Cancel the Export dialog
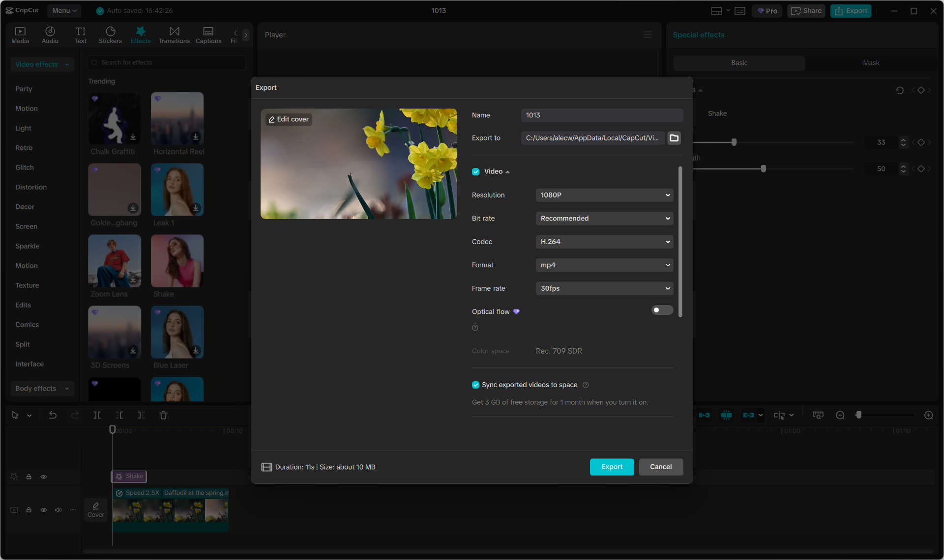This screenshot has width=944, height=560. (661, 467)
